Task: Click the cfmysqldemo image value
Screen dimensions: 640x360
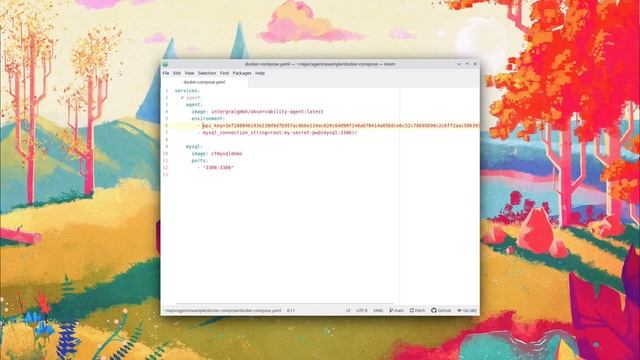Action: click(227, 153)
